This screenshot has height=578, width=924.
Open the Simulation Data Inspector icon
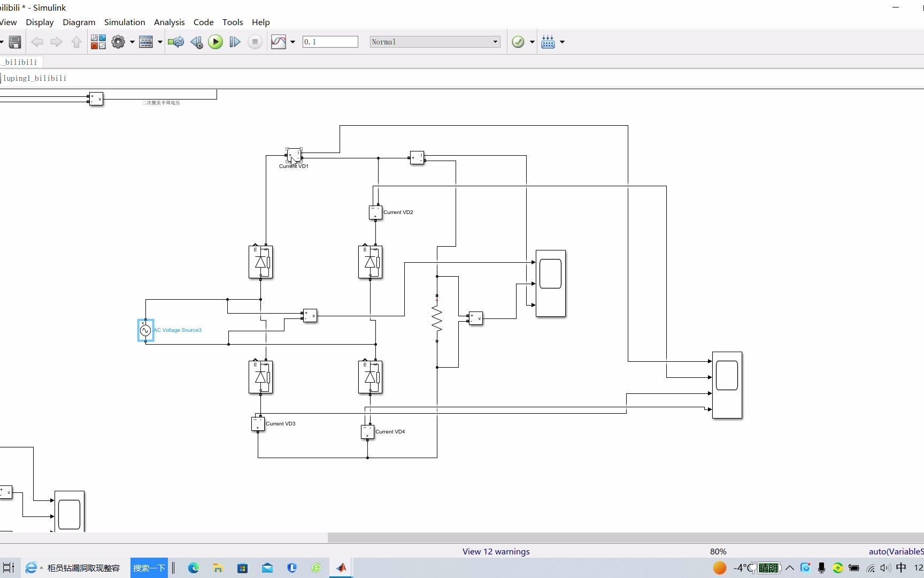[279, 42]
